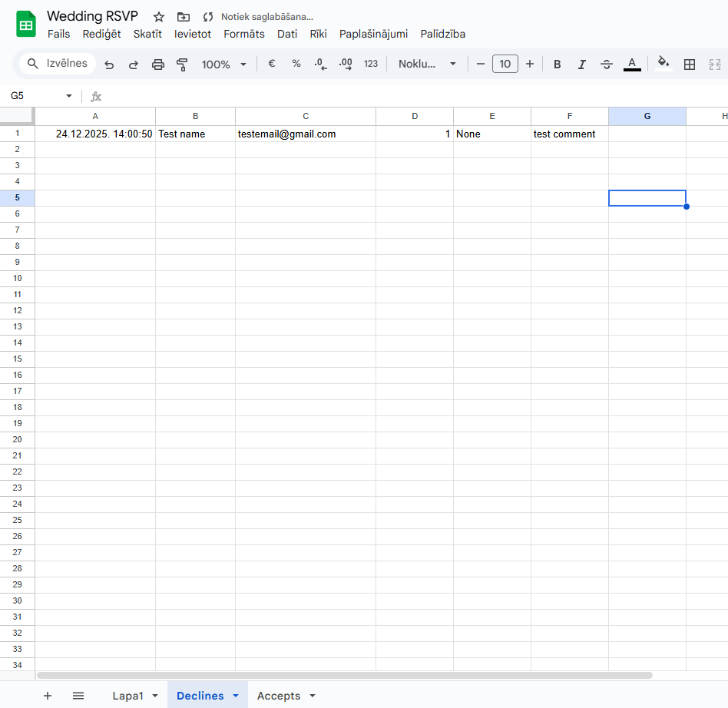The height and width of the screenshot is (708, 728).
Task: Open the Declines sheet tab arrow
Action: [236, 696]
